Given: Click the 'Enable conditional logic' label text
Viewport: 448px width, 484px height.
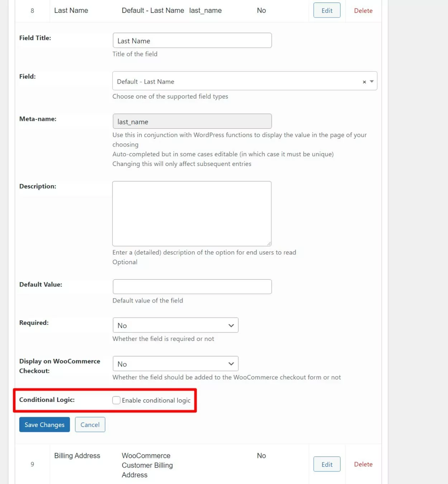Looking at the screenshot, I should [156, 400].
